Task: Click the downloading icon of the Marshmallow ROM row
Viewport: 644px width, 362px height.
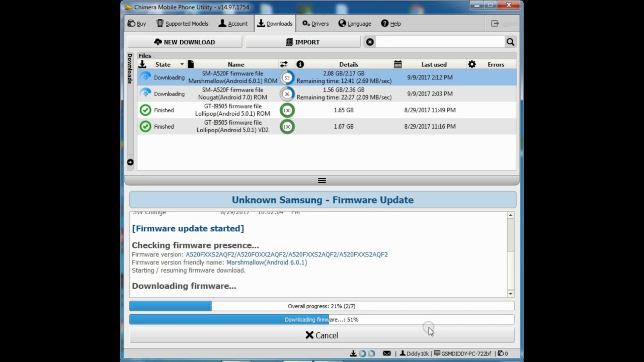Action: (145, 77)
